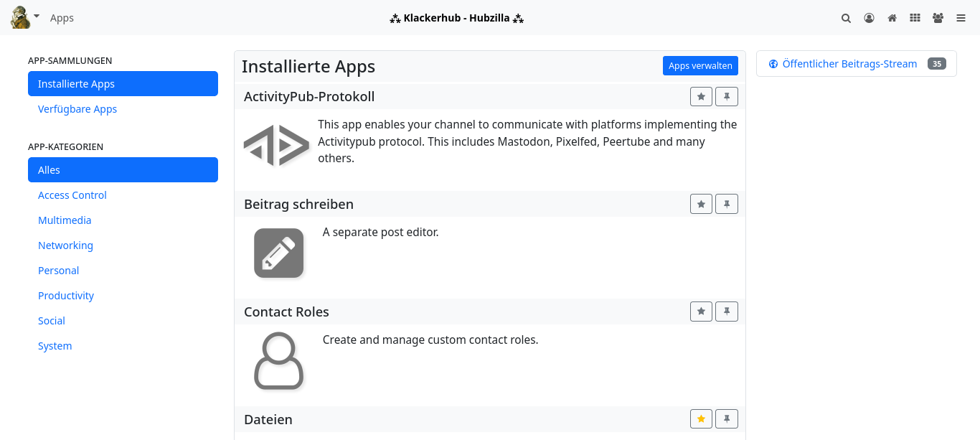Viewport: 980px width, 440px height.
Task: Click the account profile icon in the navbar
Action: coord(869,18)
